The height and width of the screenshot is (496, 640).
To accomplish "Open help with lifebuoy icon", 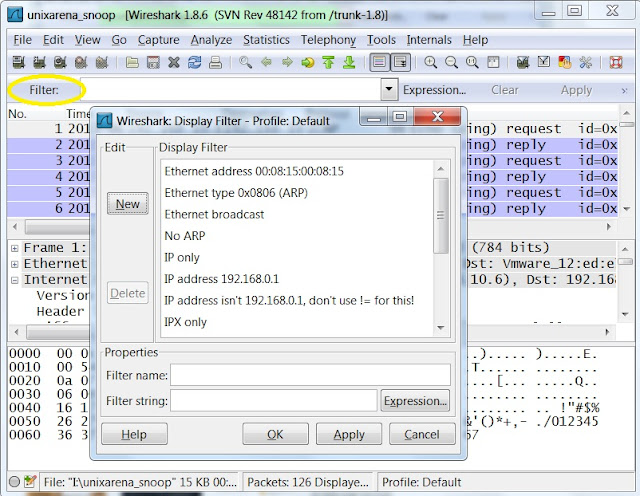I will (616, 62).
